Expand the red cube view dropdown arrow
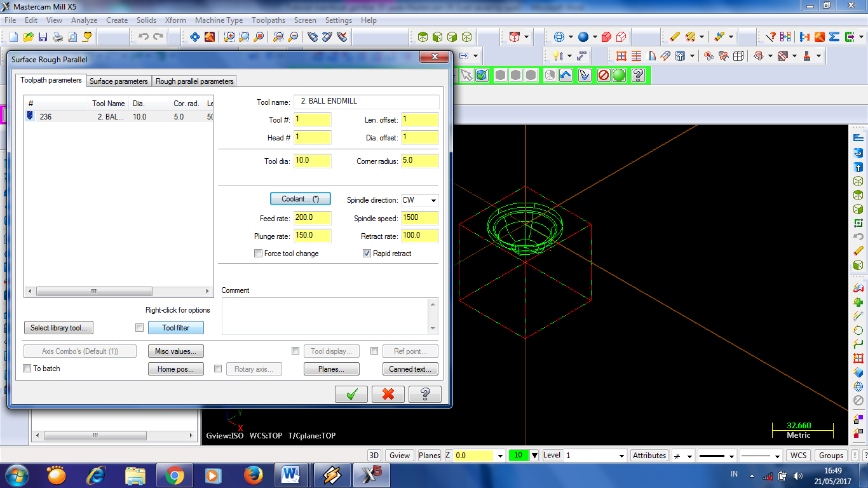 point(527,37)
